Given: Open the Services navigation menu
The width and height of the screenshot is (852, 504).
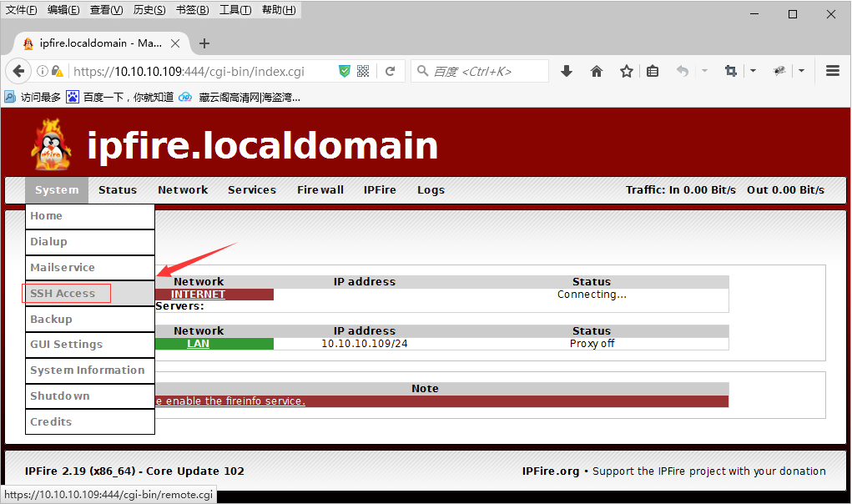Looking at the screenshot, I should (252, 190).
